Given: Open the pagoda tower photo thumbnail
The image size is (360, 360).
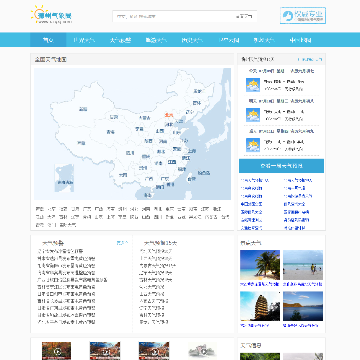Looking at the screenshot, I should [260, 306].
